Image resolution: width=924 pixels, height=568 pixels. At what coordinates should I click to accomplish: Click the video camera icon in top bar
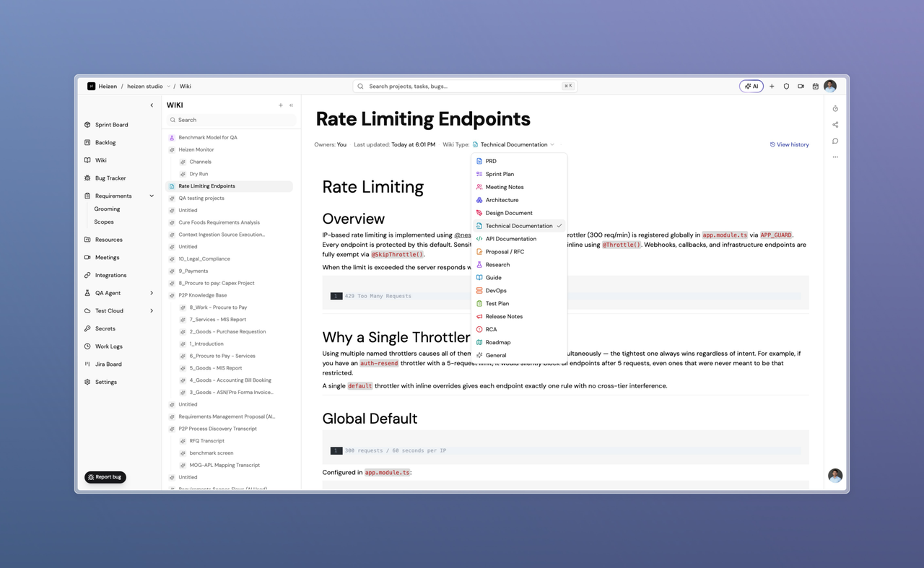coord(801,86)
